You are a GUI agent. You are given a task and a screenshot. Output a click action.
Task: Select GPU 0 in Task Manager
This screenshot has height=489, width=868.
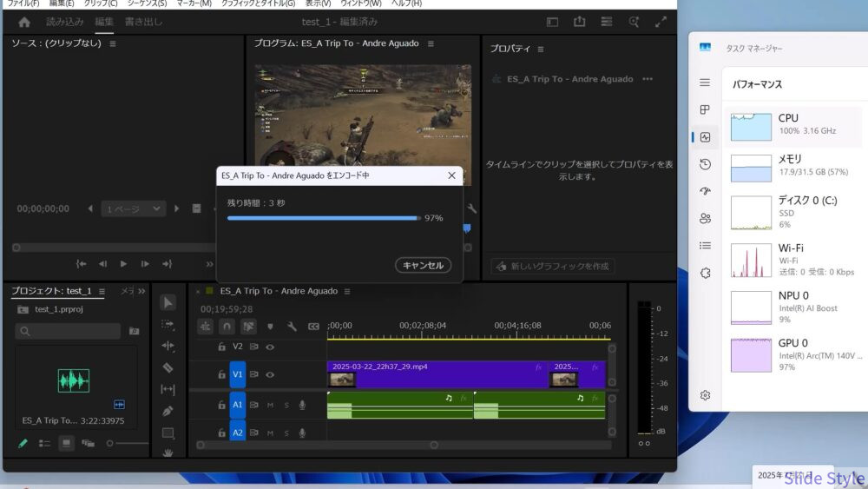click(x=793, y=354)
